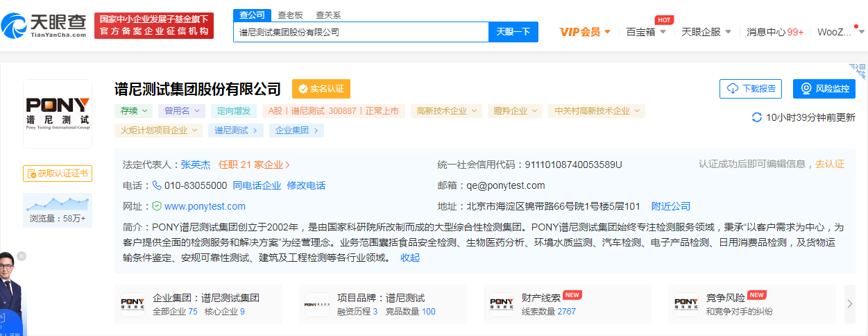The width and height of the screenshot is (868, 336).
Task: Select the 查关系 search tab
Action: coord(328,15)
